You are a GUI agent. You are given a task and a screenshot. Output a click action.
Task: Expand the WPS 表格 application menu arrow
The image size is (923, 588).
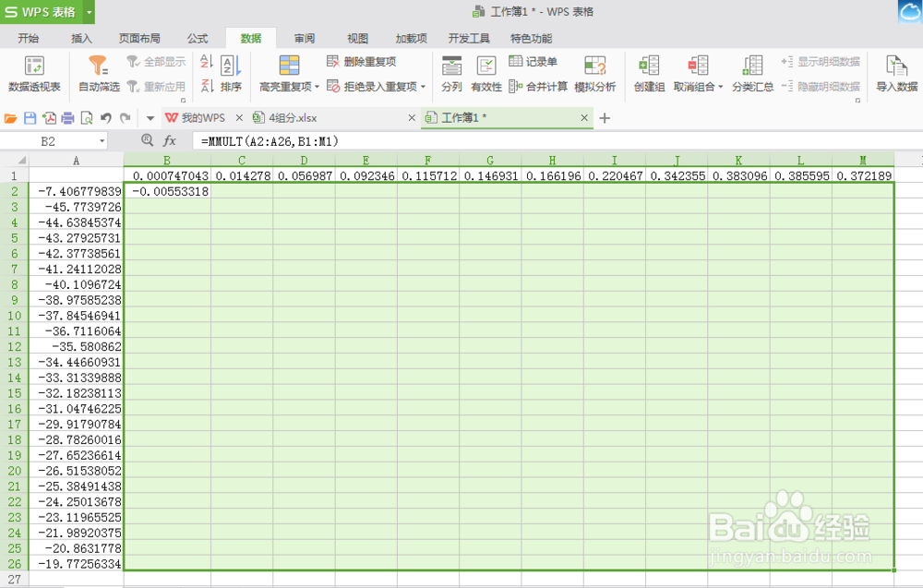point(89,12)
